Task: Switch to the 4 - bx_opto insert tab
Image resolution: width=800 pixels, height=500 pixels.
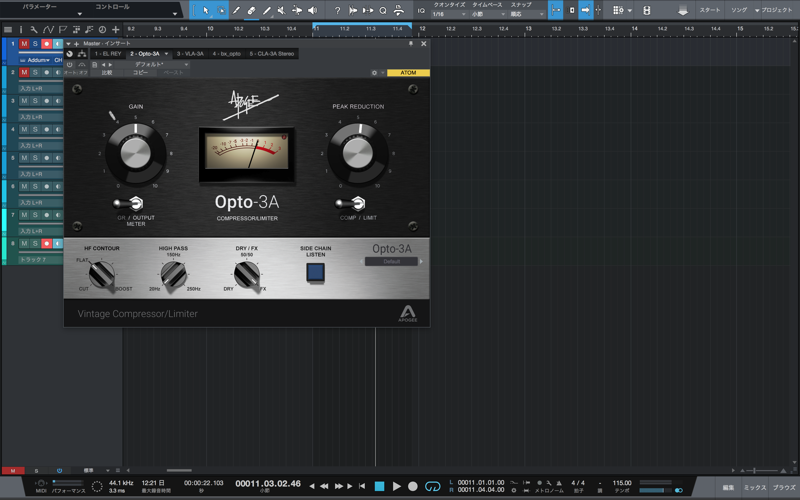Action: tap(227, 54)
